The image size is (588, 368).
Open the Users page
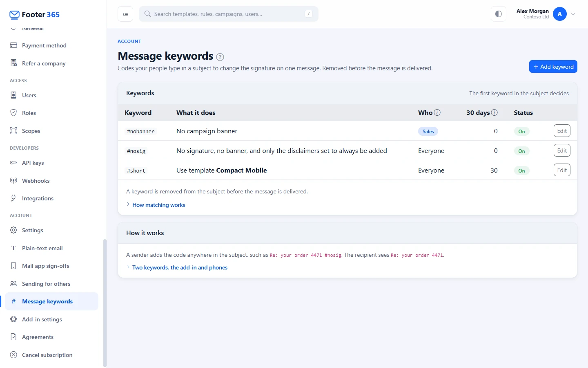(x=51, y=95)
